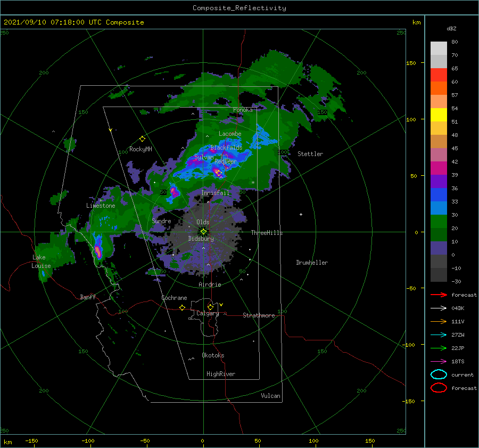Click the Airdrie label
The image size is (479, 448).
[210, 284]
